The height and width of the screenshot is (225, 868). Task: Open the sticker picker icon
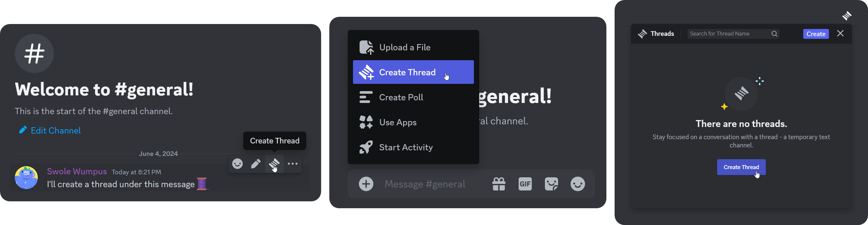tap(551, 184)
